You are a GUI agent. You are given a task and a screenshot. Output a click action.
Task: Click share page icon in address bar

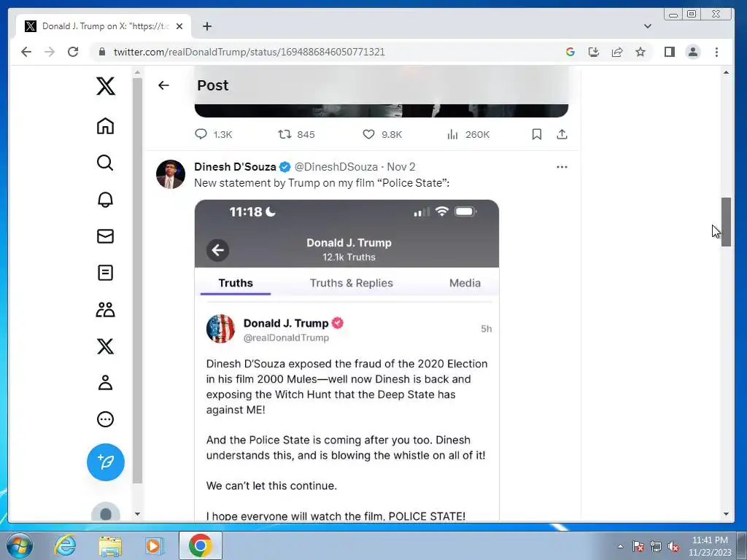[617, 52]
